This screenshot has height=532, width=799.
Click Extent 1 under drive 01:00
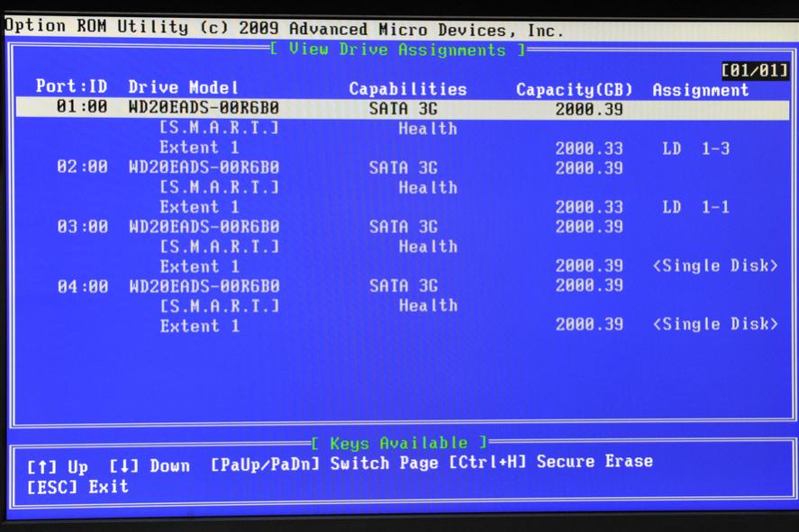199,148
